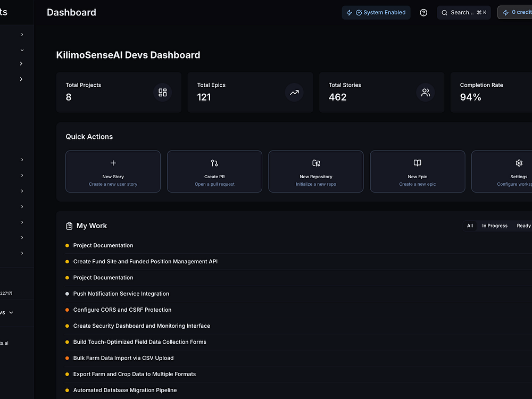The height and width of the screenshot is (399, 532).
Task: Click the Total Projects value 8
Action: (x=69, y=97)
